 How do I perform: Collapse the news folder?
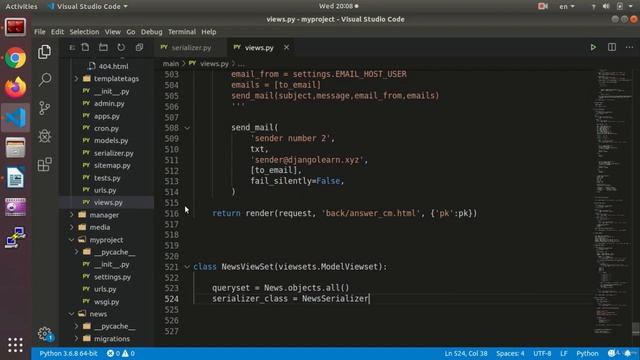click(x=72, y=314)
